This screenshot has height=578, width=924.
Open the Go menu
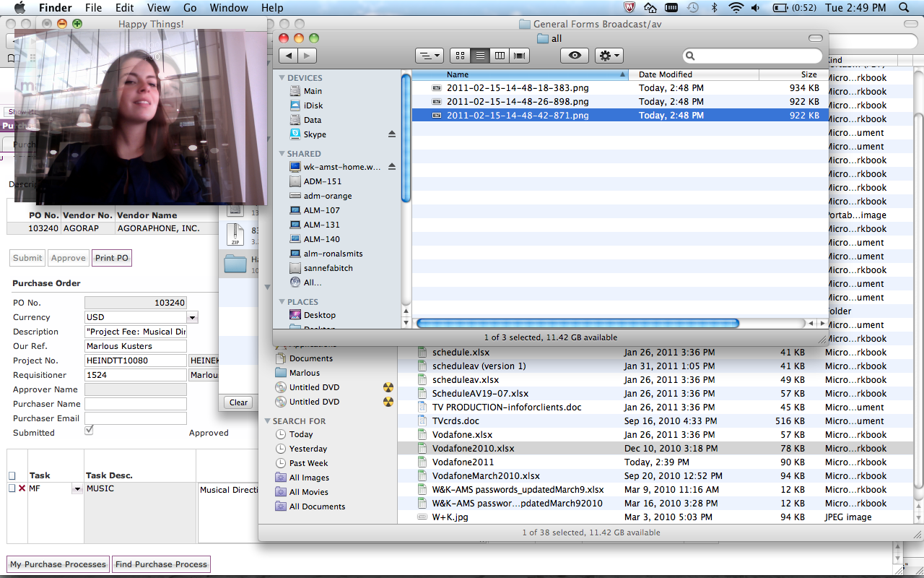tap(190, 8)
